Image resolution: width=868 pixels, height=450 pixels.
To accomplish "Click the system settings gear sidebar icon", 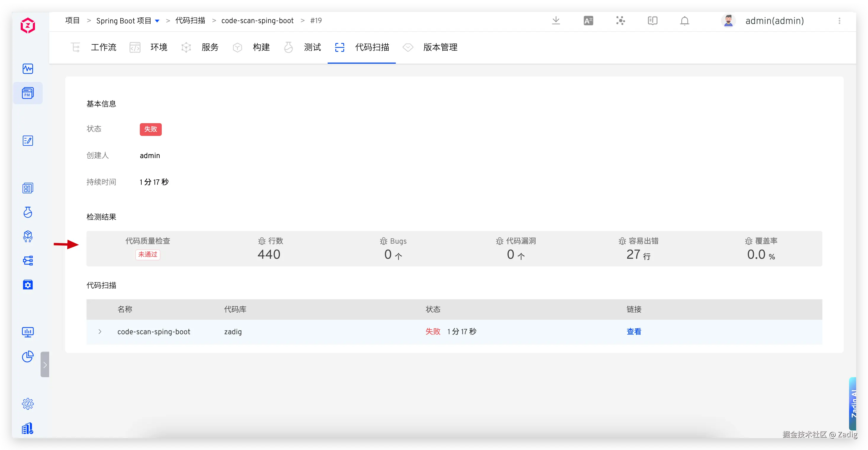I will tap(28, 404).
